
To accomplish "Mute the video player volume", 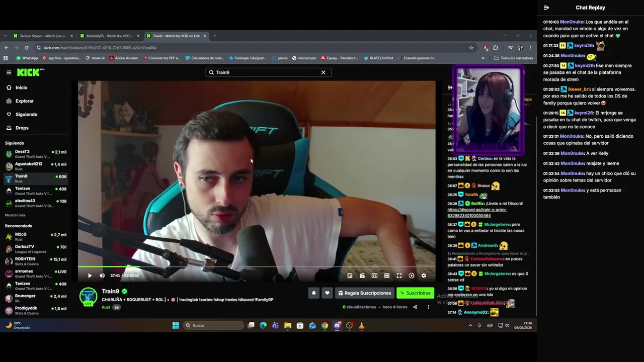I will pyautogui.click(x=102, y=276).
